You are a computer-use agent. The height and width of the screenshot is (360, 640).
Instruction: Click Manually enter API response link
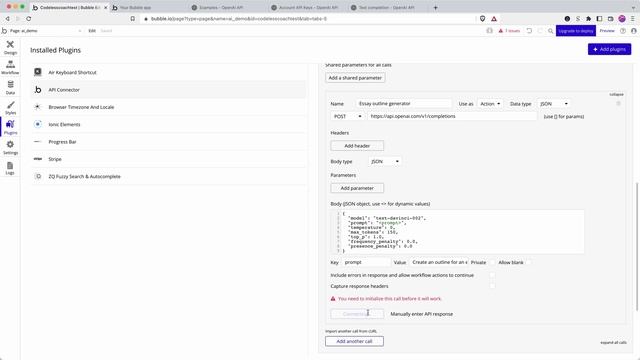422,314
